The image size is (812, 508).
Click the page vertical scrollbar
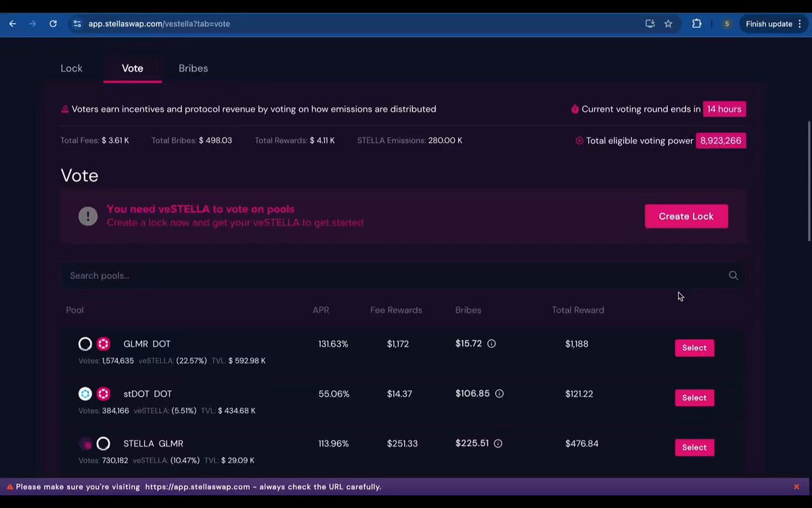click(809, 182)
